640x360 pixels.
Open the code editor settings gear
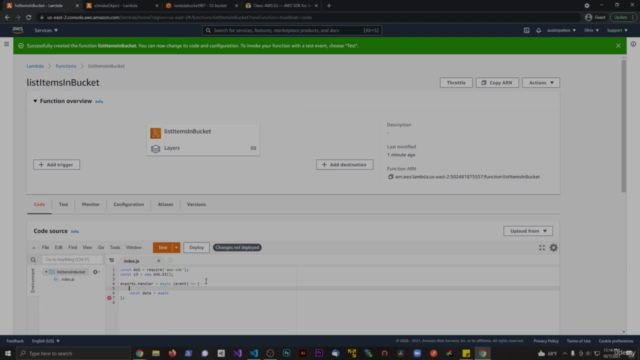(553, 248)
